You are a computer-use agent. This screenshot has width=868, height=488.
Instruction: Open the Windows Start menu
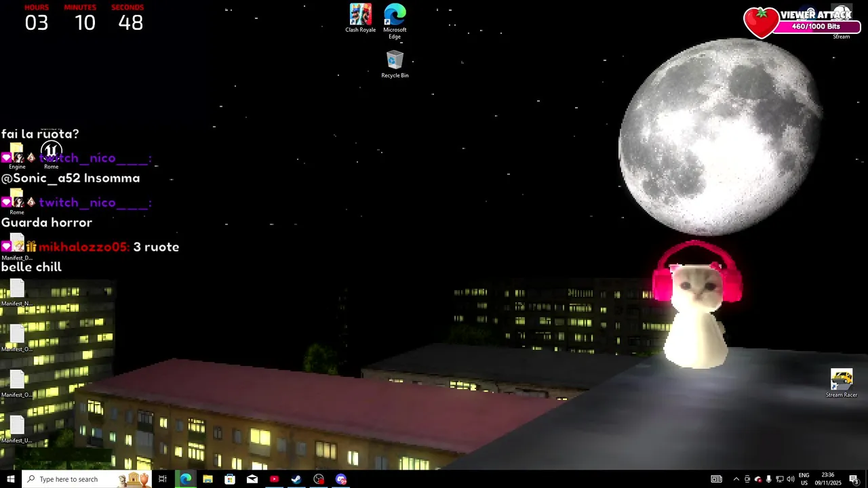coord(10,479)
